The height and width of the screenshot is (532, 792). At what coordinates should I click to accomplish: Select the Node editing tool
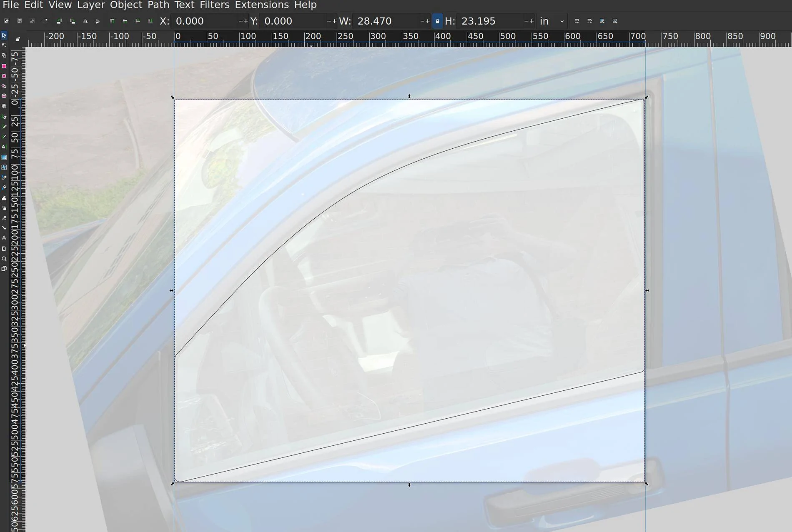pyautogui.click(x=4, y=45)
